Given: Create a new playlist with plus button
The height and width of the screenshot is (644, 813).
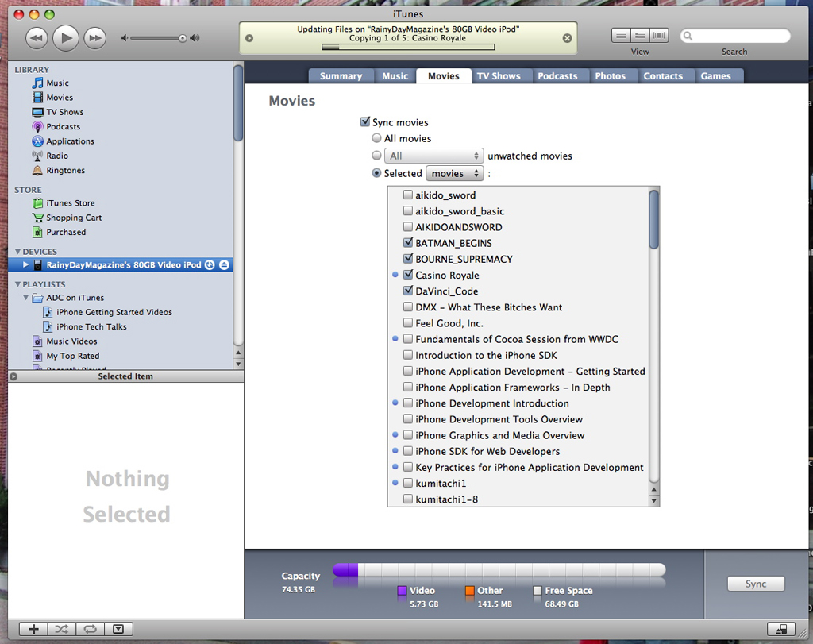Looking at the screenshot, I should (x=33, y=629).
